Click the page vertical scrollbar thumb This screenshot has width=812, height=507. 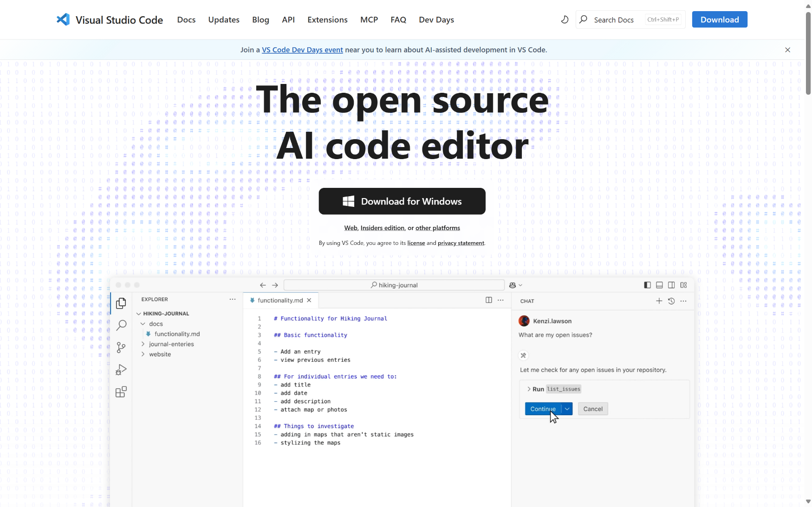pos(808,53)
